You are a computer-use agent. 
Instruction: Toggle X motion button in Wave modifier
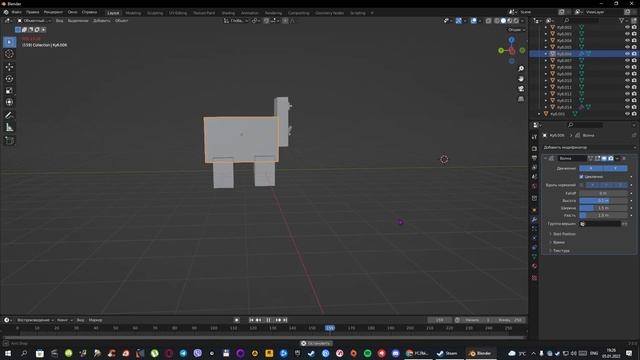[591, 168]
